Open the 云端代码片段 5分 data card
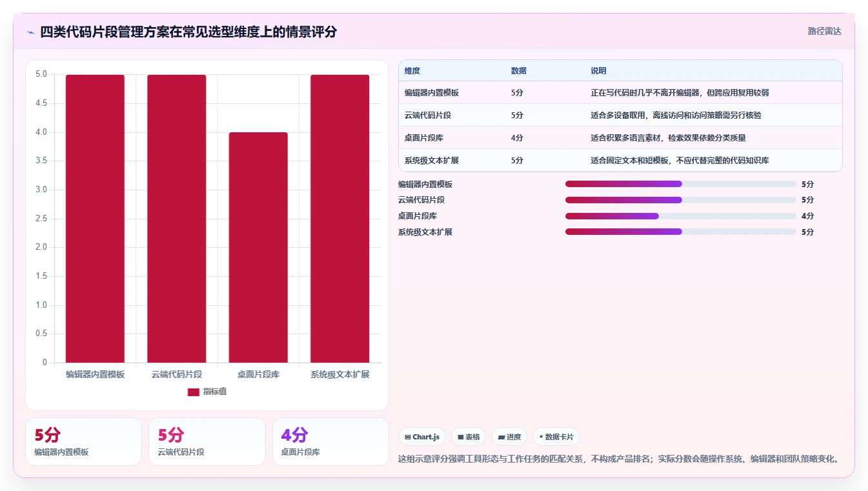 (x=207, y=442)
